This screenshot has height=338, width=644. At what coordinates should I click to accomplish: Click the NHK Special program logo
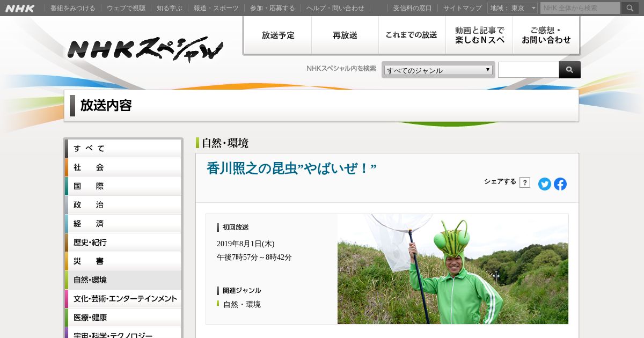(x=145, y=49)
